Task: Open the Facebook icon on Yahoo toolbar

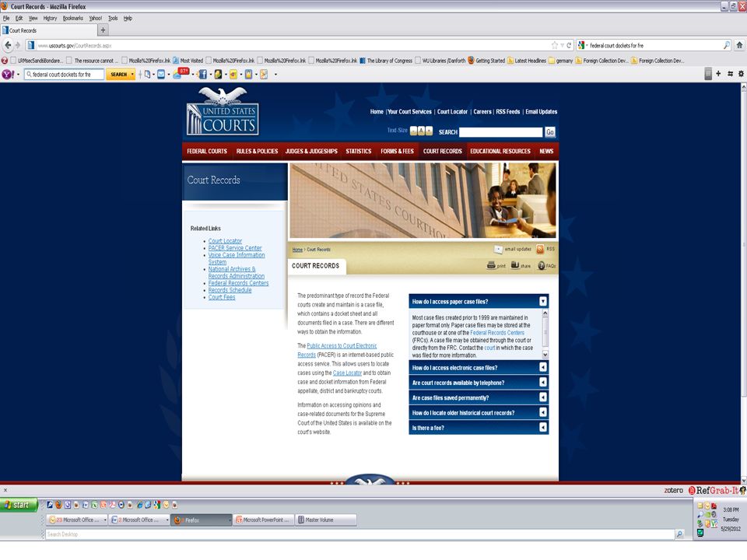Action: pyautogui.click(x=202, y=75)
